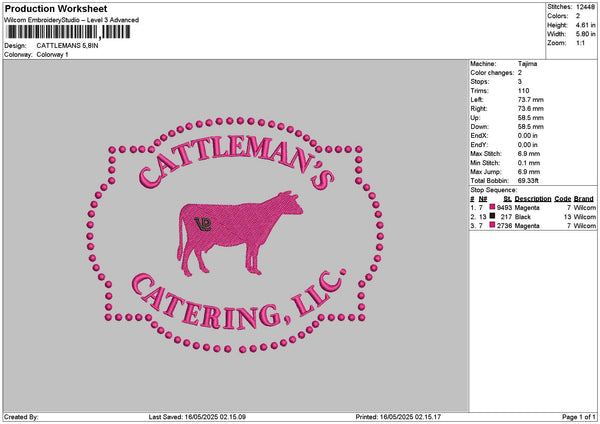Click the Height value 4.61 in
The width and height of the screenshot is (600, 424).
pos(585,25)
